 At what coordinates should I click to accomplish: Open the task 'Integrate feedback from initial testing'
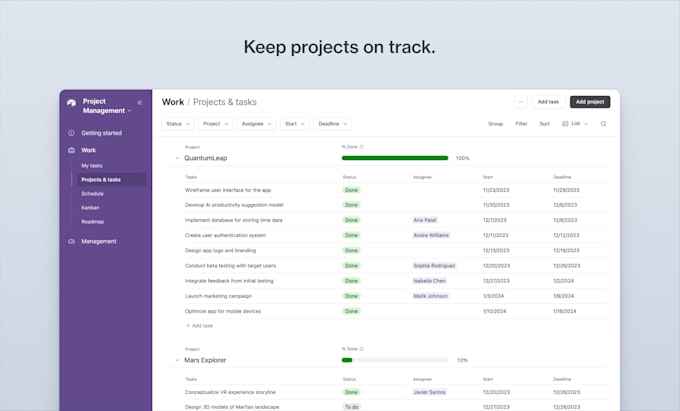pyautogui.click(x=229, y=281)
